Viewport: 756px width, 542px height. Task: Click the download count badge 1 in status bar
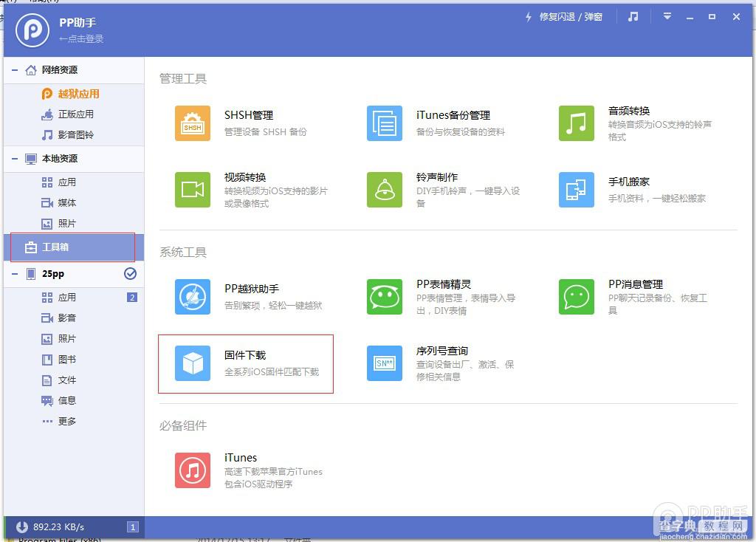(133, 527)
